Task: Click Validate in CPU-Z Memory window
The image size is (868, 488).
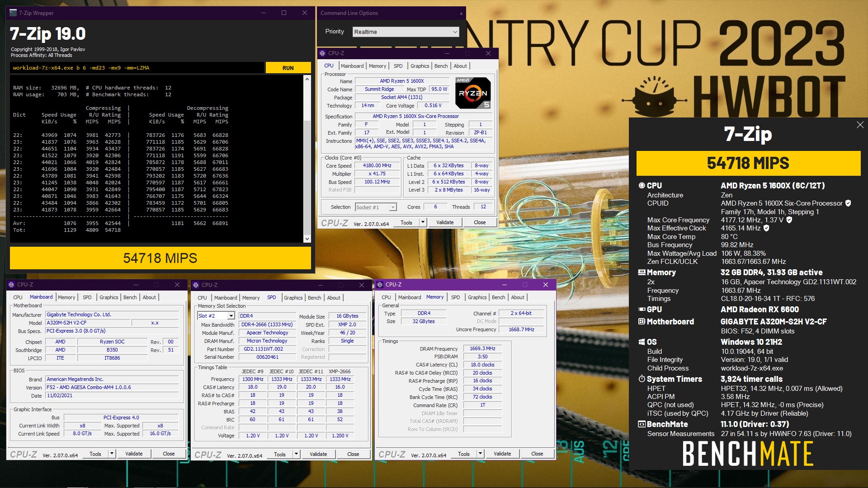Action: pos(502,454)
